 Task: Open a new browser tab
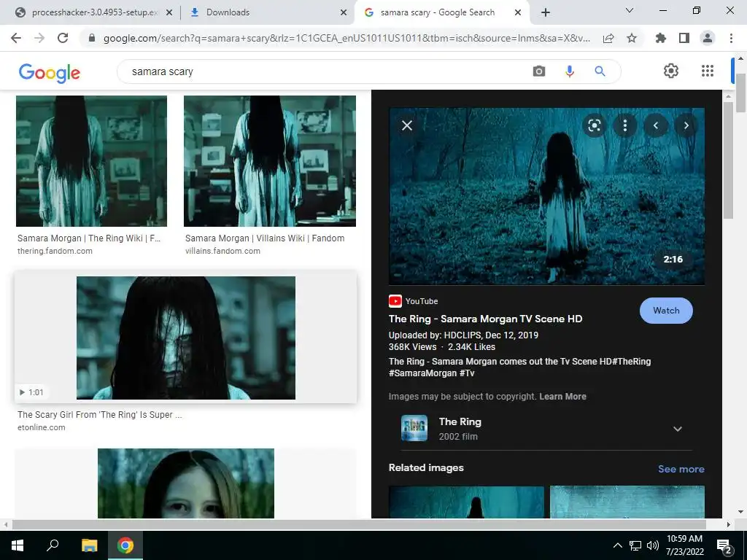[546, 12]
